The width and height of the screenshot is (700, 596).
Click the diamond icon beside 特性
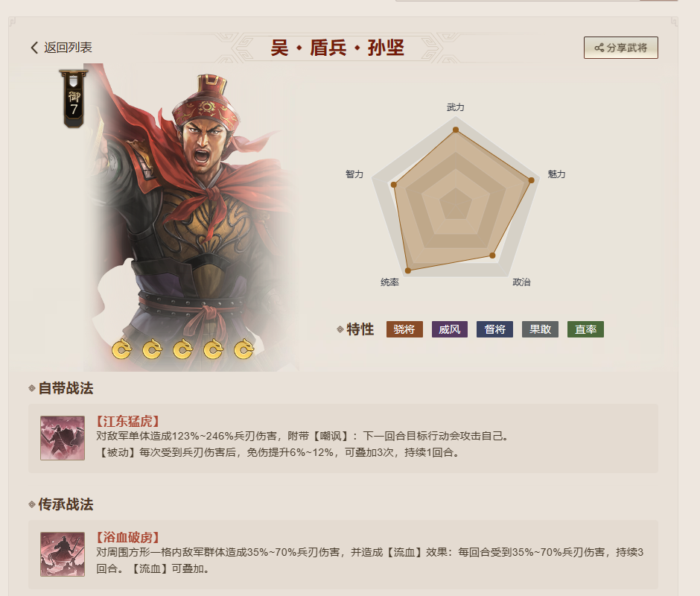(340, 330)
